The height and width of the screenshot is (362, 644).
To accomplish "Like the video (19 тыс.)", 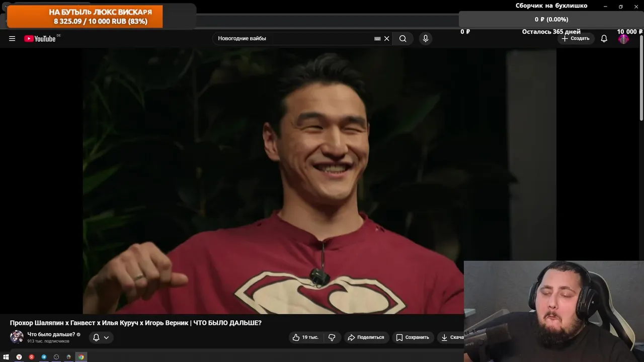I will coord(306,337).
